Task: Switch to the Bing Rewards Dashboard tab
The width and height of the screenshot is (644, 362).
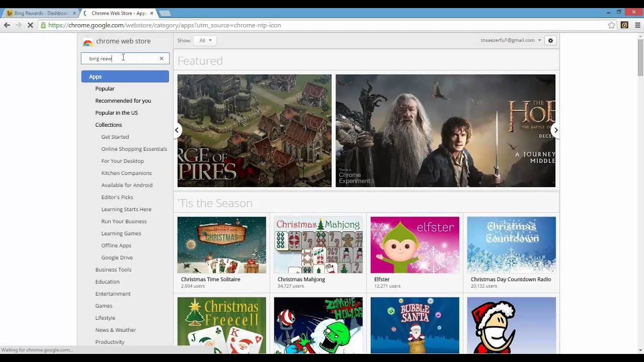Action: click(41, 13)
